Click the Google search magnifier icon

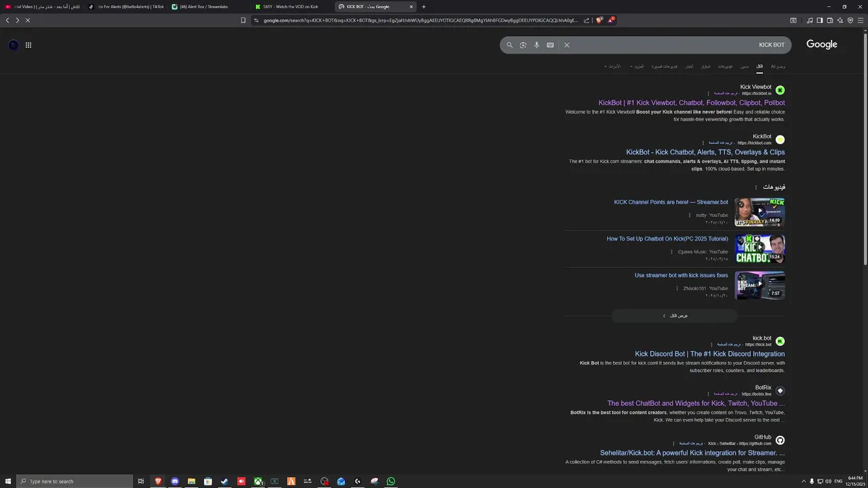(x=510, y=45)
